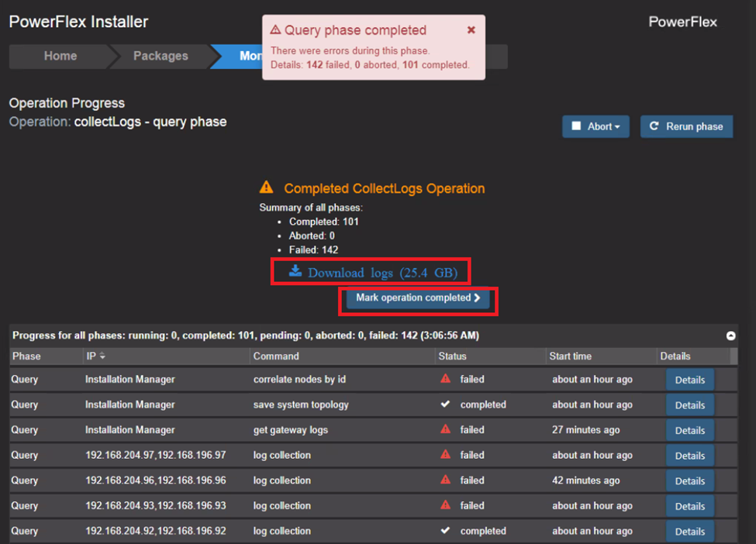Viewport: 756px width, 544px height.
Task: Click the Rerun phase button
Action: 686,126
